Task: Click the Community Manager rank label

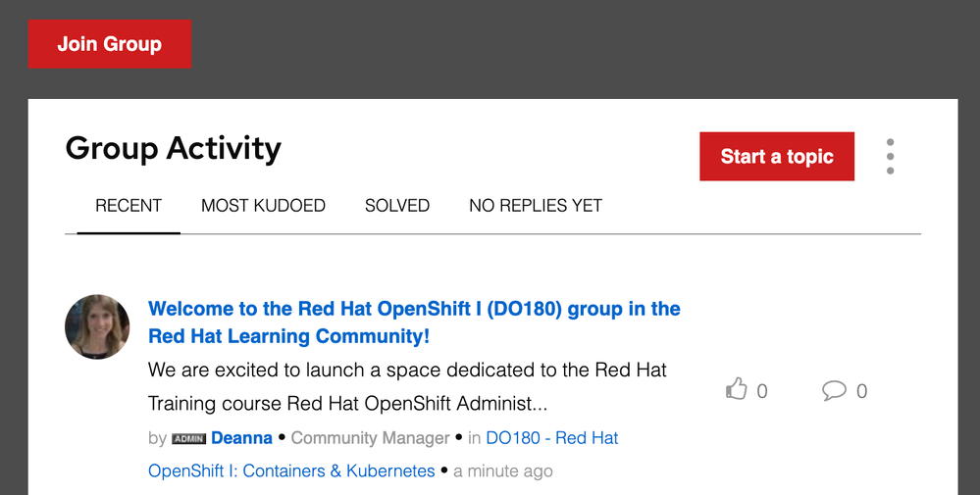Action: (x=370, y=438)
